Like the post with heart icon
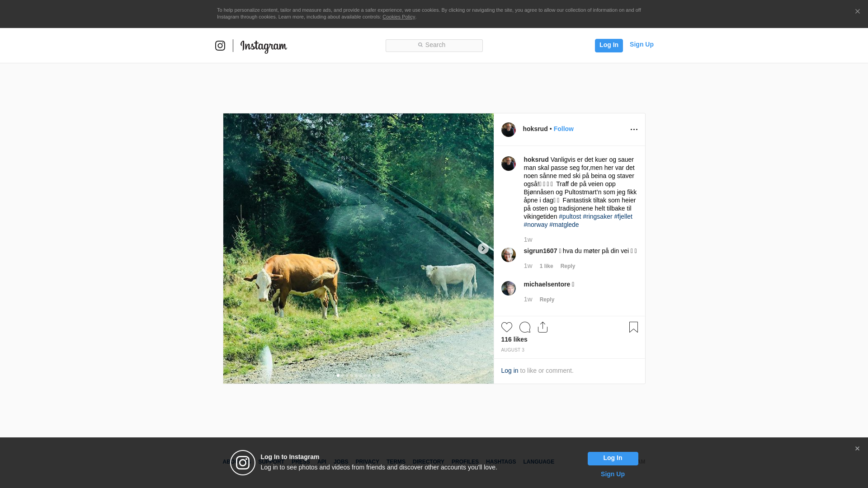Image resolution: width=868 pixels, height=488 pixels. pyautogui.click(x=506, y=327)
